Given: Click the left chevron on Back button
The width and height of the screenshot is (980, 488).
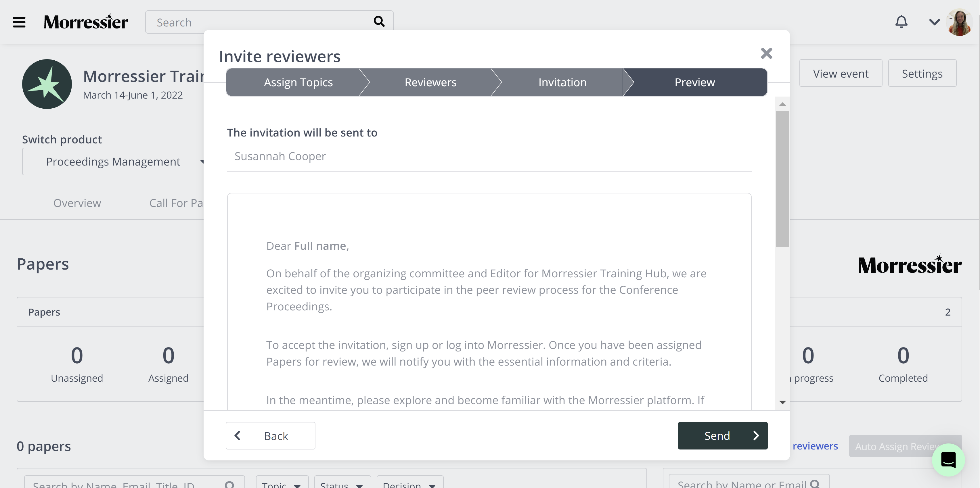Looking at the screenshot, I should pos(238,435).
